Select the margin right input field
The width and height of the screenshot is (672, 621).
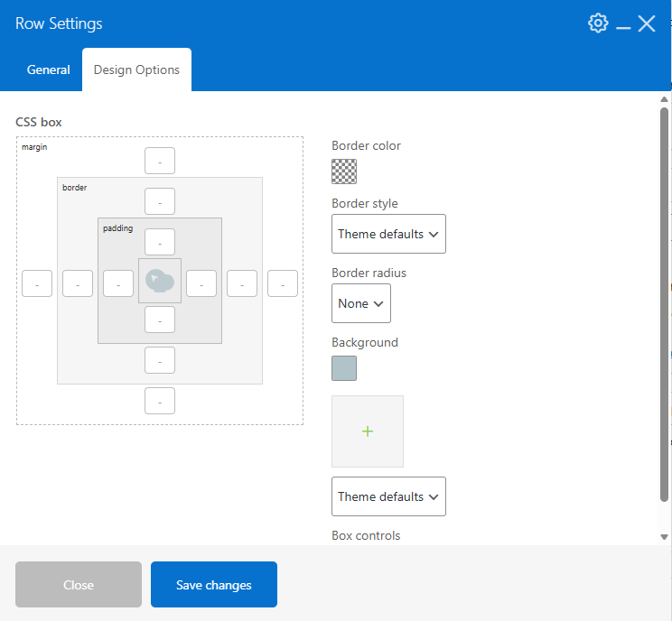283,283
